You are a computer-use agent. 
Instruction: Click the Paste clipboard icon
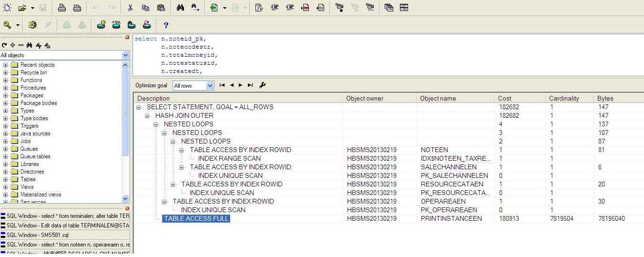(x=161, y=8)
